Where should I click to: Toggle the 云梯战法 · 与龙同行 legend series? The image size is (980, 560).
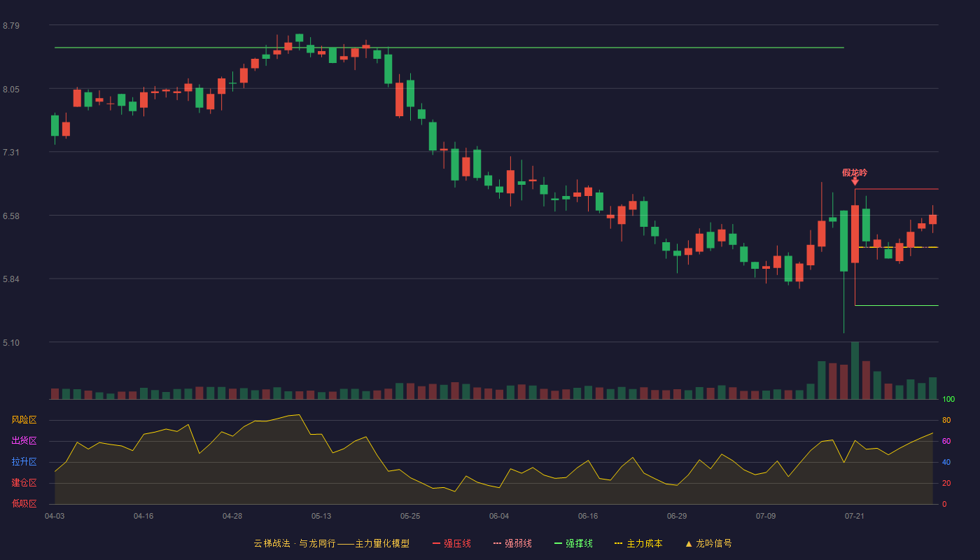(x=331, y=543)
